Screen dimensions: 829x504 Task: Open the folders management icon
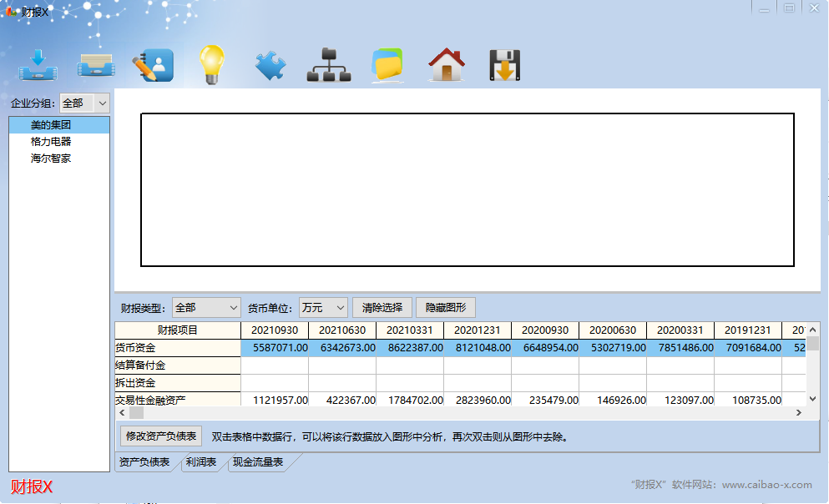pos(387,64)
